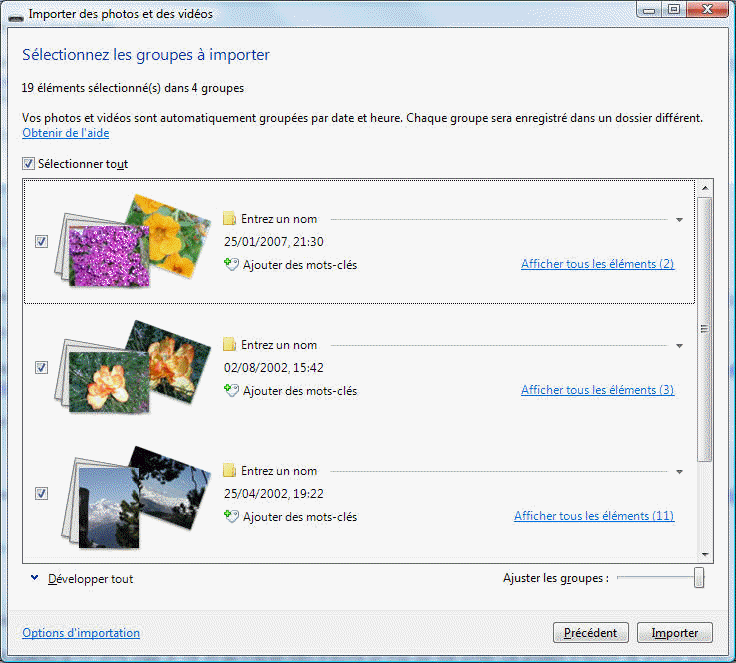Uncheck the 25/04/2002, 19:22 group checkbox
Screen dimensions: 736x663
click(41, 493)
